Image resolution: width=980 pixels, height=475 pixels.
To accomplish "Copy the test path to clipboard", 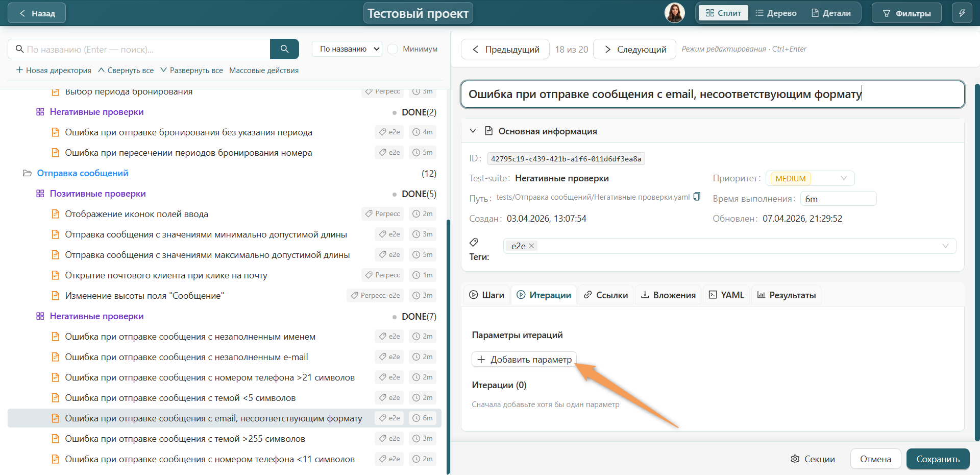I will point(697,197).
